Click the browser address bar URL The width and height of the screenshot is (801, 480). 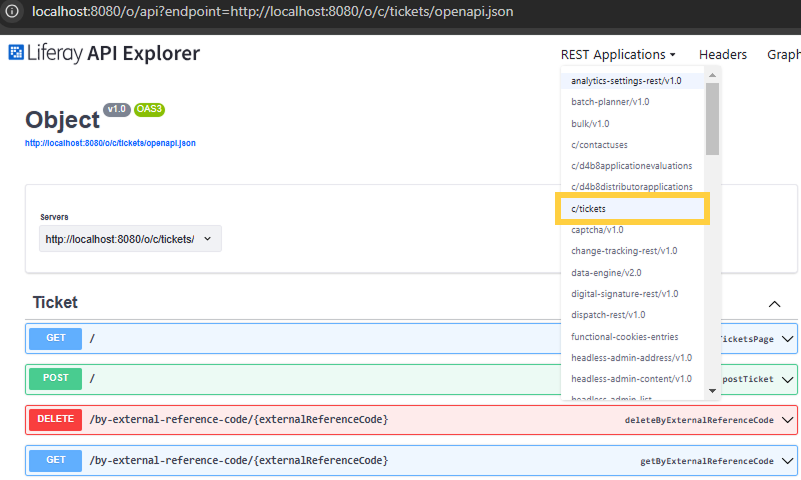(x=272, y=11)
